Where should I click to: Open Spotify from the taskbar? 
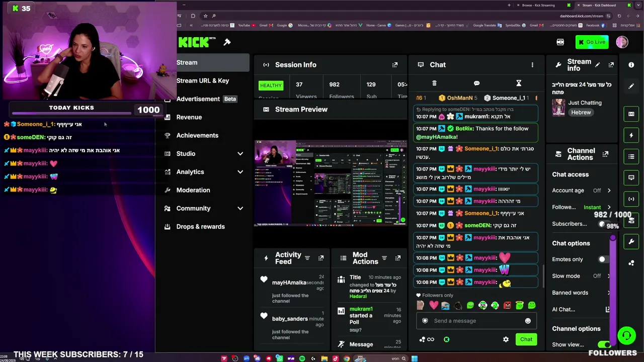(x=302, y=358)
